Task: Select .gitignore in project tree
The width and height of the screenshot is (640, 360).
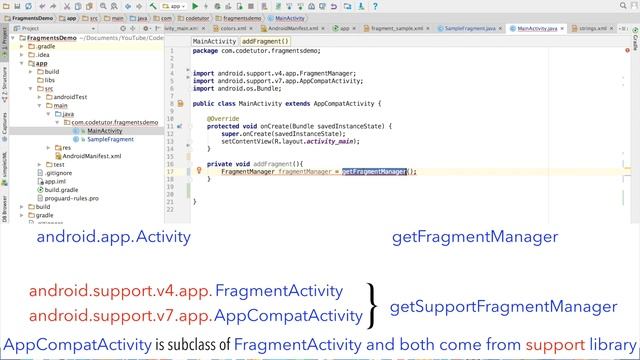Action: [x=58, y=173]
